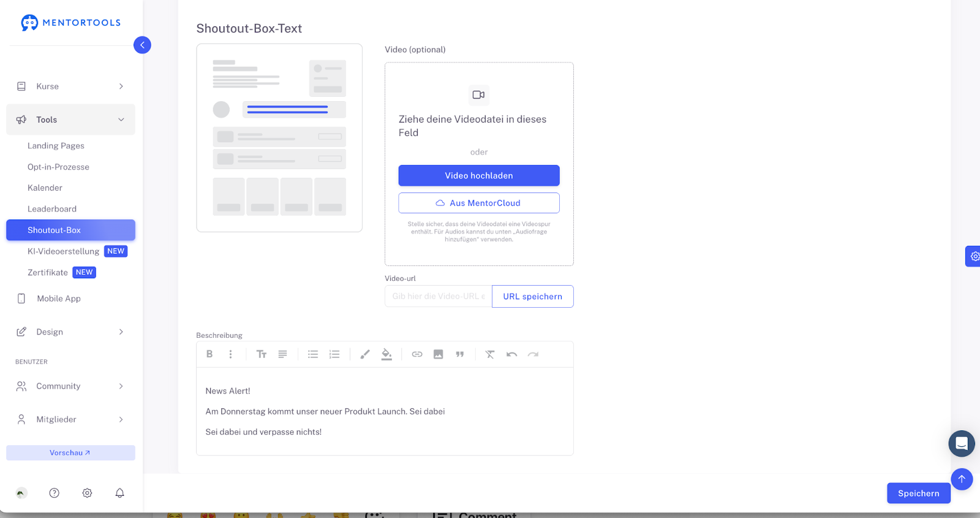The width and height of the screenshot is (980, 518).
Task: Focus the Video-url input field
Action: click(x=439, y=296)
